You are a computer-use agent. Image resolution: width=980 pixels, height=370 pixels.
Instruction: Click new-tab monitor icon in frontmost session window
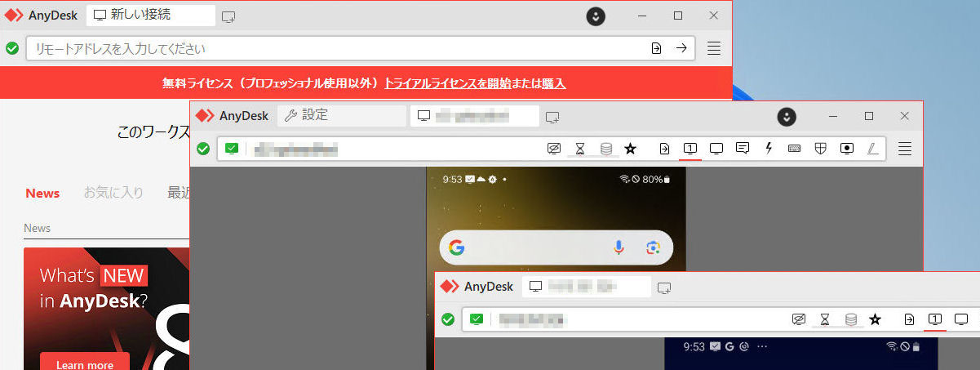click(x=664, y=287)
